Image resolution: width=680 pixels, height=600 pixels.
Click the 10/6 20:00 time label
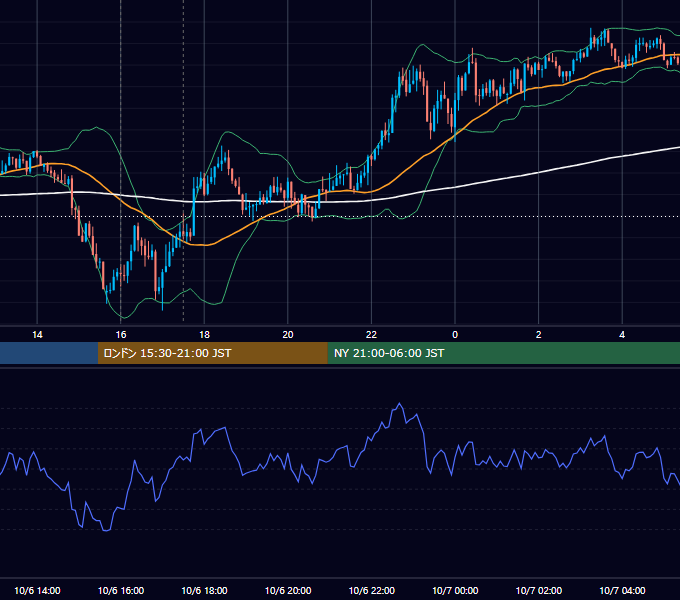coord(288,590)
